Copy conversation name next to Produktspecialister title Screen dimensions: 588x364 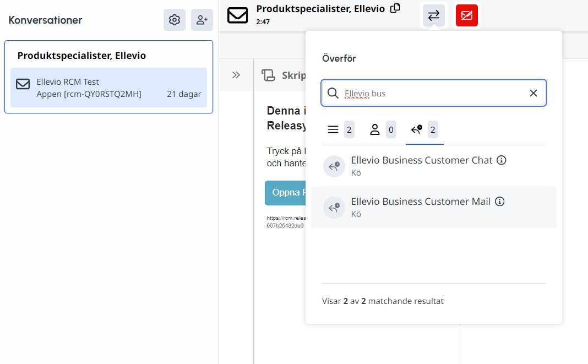(395, 8)
